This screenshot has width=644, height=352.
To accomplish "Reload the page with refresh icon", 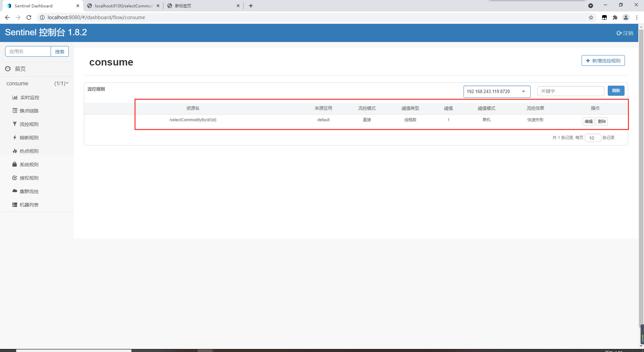I will (29, 17).
